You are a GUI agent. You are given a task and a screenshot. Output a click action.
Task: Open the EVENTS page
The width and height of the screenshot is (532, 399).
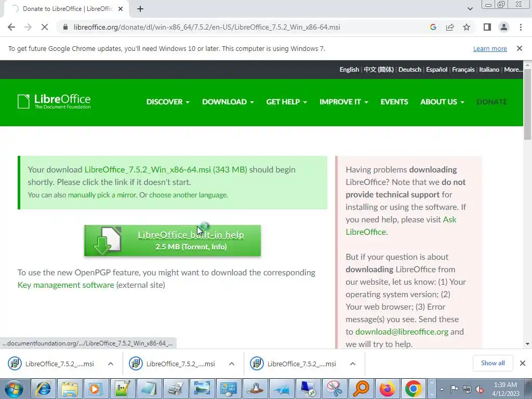[394, 102]
